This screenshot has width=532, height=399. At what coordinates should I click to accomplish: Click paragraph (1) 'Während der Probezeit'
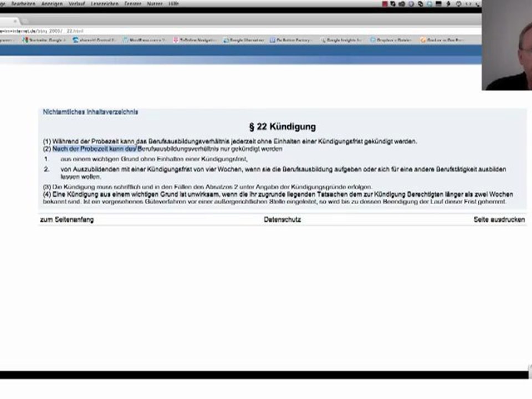click(x=230, y=141)
